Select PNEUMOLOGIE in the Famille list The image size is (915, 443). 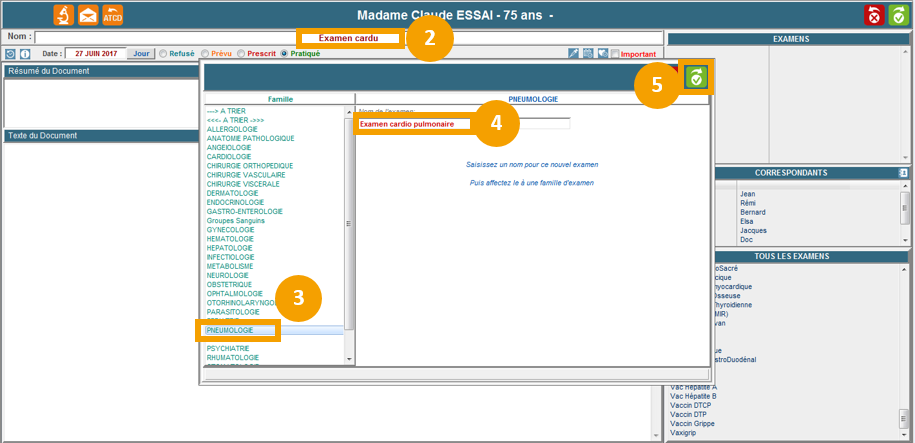(x=230, y=330)
